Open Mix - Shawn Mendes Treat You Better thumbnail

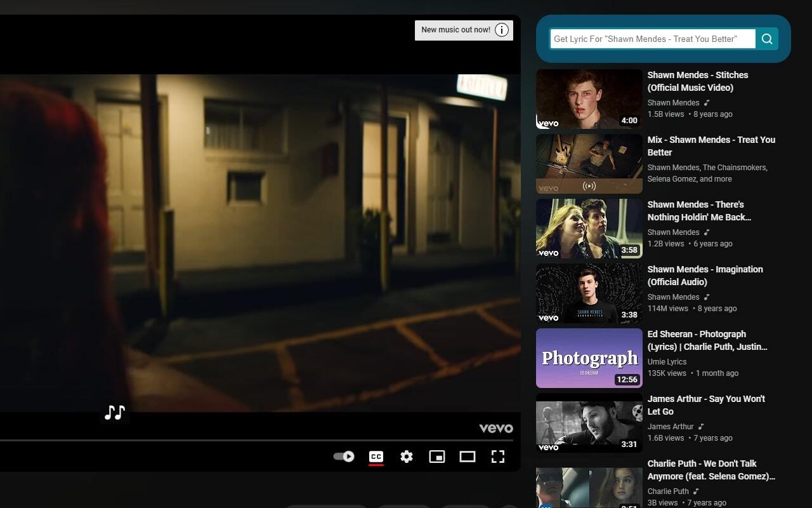(x=589, y=164)
